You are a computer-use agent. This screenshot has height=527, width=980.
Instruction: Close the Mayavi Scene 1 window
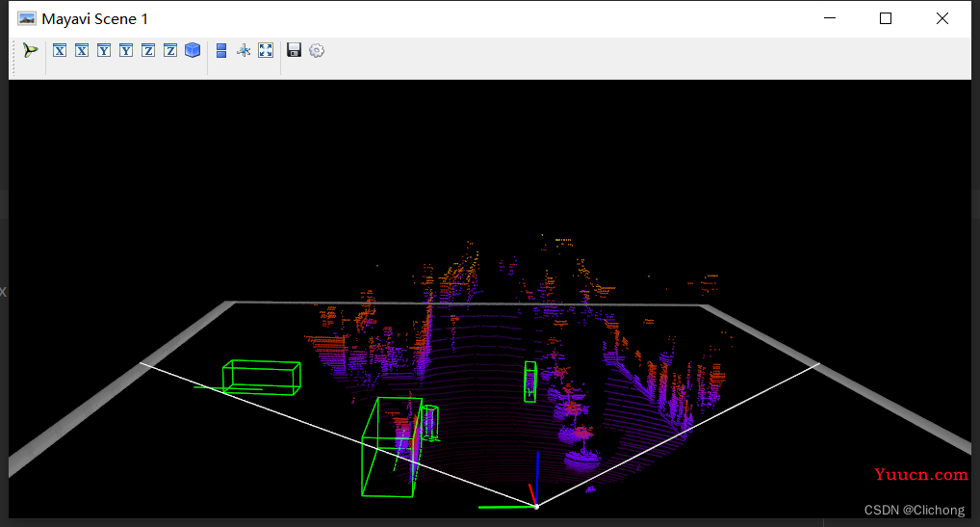942,18
